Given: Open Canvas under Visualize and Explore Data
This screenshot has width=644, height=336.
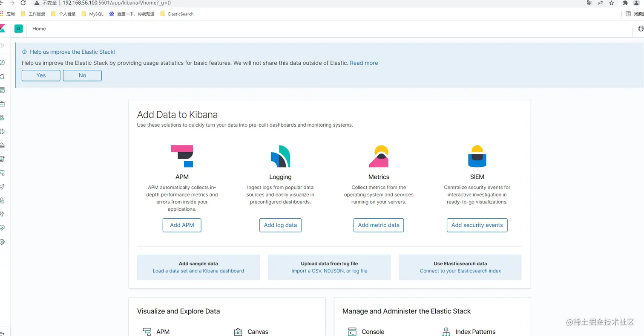Looking at the screenshot, I should pyautogui.click(x=251, y=332).
